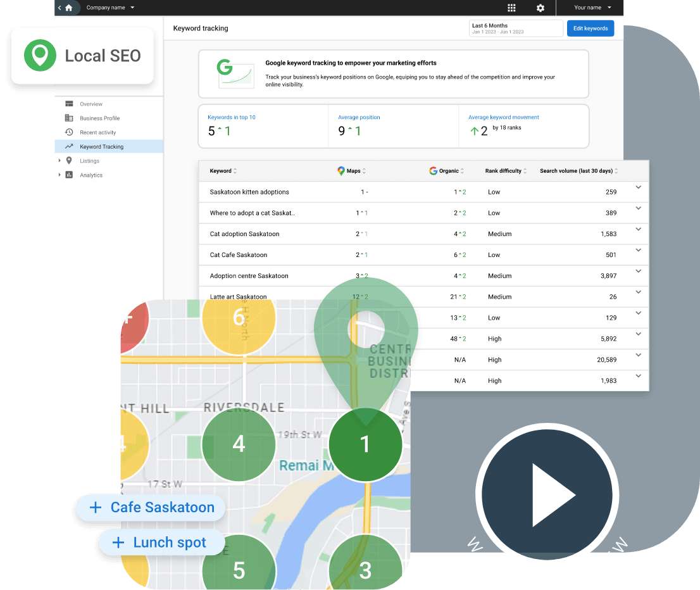Click the dark green rank 1 map circle
The width and height of the screenshot is (700, 590).
tap(365, 444)
